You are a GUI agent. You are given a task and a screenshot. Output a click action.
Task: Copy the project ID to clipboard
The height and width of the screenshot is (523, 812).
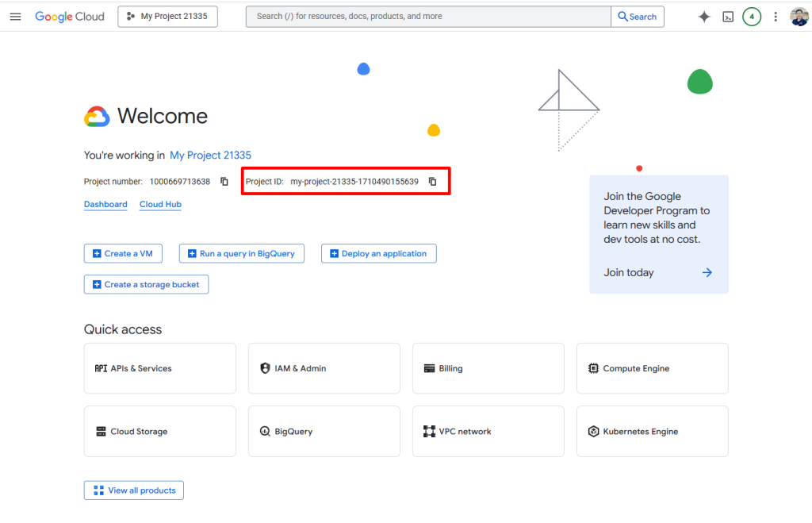(x=432, y=182)
